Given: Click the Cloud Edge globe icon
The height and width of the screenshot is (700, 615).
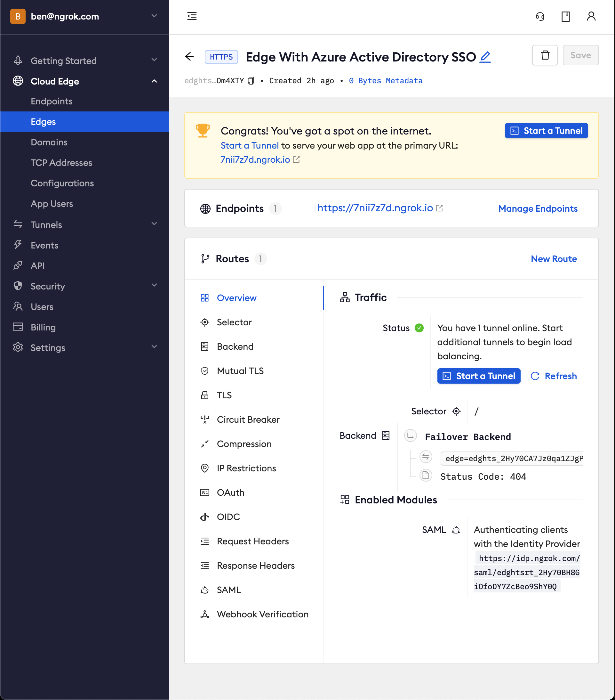Looking at the screenshot, I should 18,81.
